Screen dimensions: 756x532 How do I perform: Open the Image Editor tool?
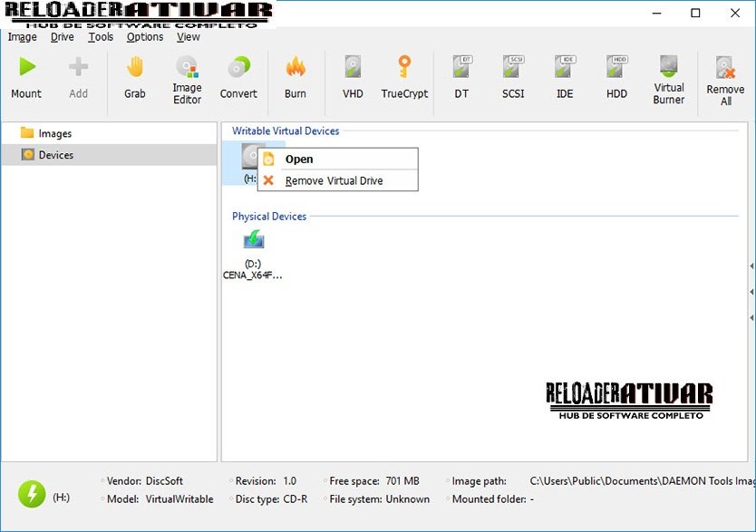pos(187,67)
